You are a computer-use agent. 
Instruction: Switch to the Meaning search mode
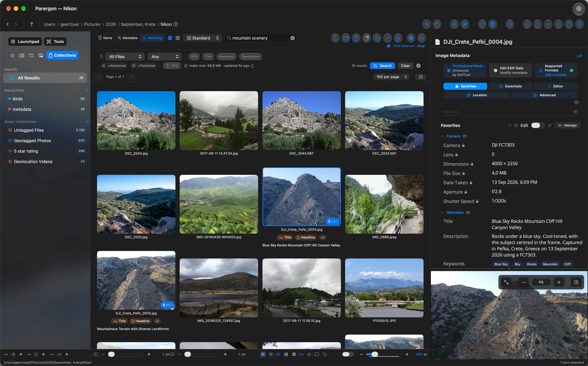(x=152, y=38)
